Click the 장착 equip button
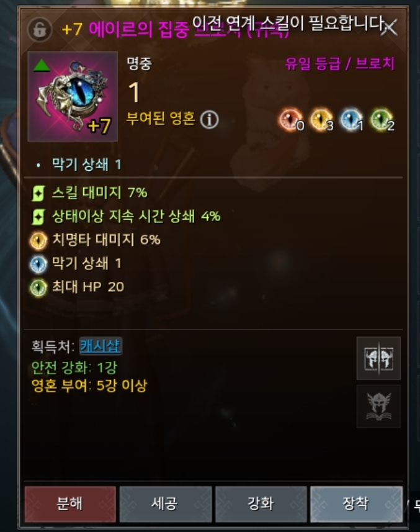The width and height of the screenshot is (420, 532). tap(356, 504)
